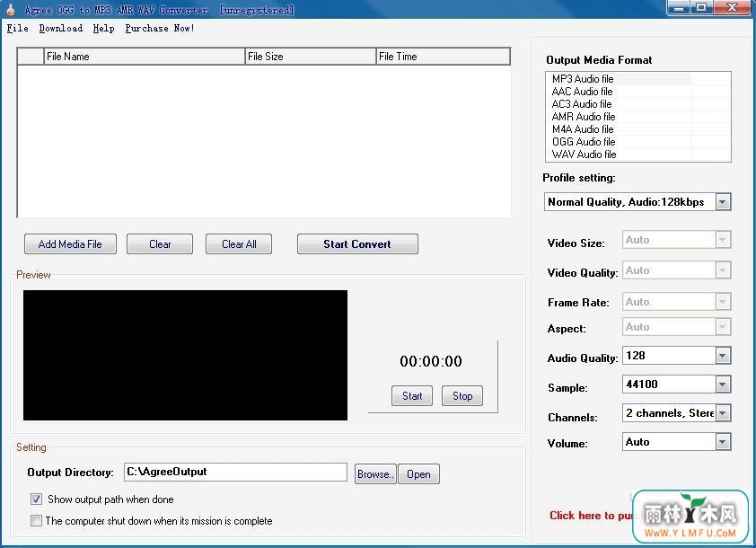Select OGG Audio file format
Screen dimensions: 756x548
[x=584, y=142]
